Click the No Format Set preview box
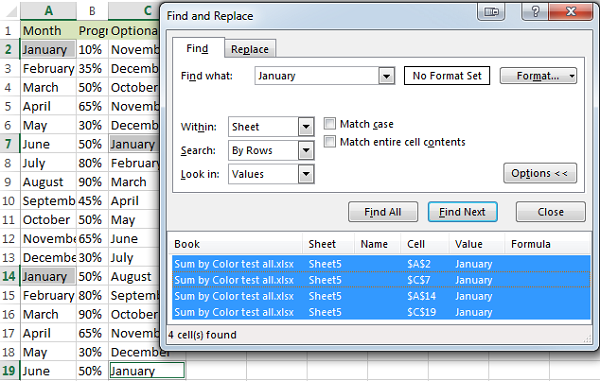 447,76
